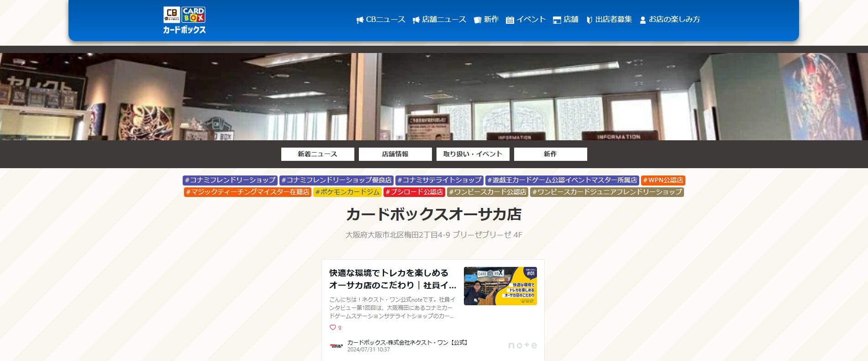Click the heart like icon on note card
868x361 pixels.
332,328
